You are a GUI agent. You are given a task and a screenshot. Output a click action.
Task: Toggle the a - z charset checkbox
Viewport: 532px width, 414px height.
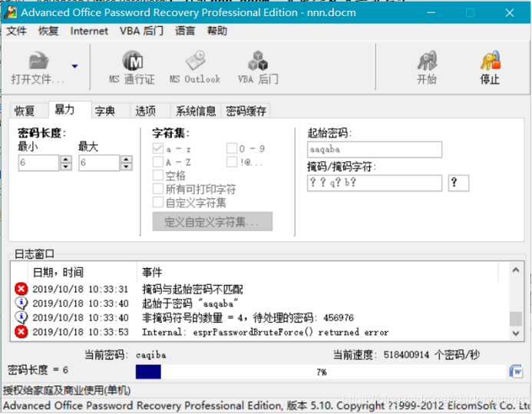tap(158, 148)
